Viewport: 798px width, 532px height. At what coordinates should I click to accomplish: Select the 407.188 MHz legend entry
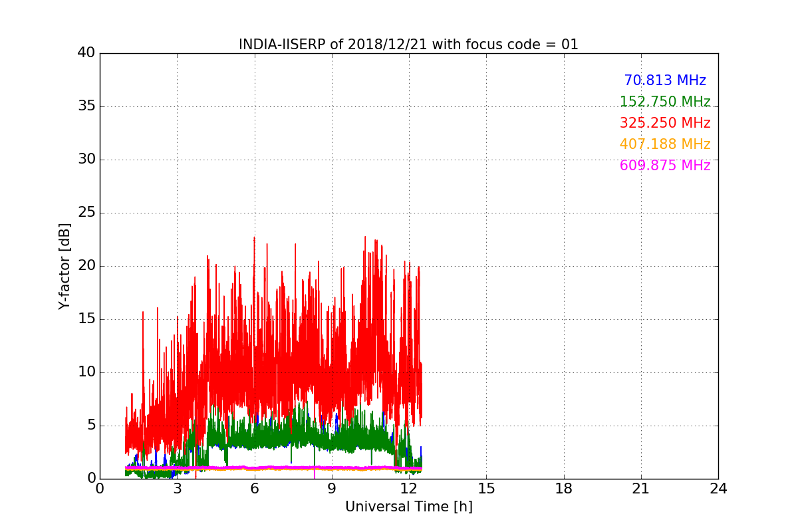[665, 144]
